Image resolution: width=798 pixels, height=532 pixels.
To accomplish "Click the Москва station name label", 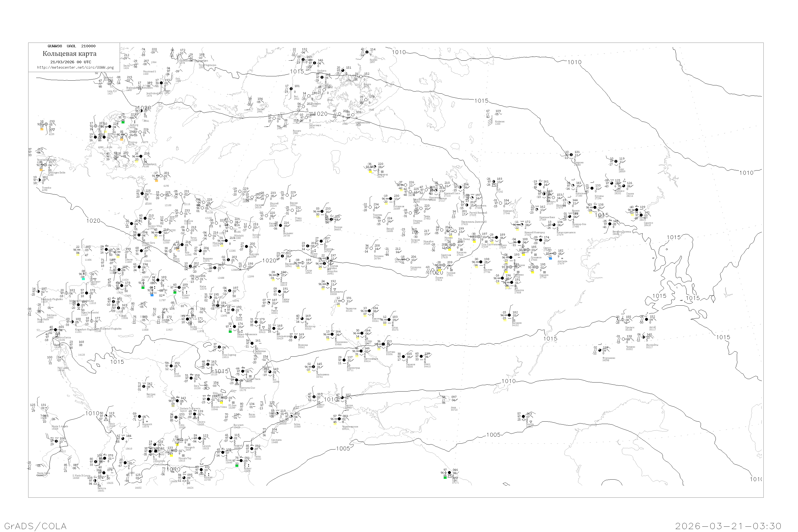I will tap(448, 238).
